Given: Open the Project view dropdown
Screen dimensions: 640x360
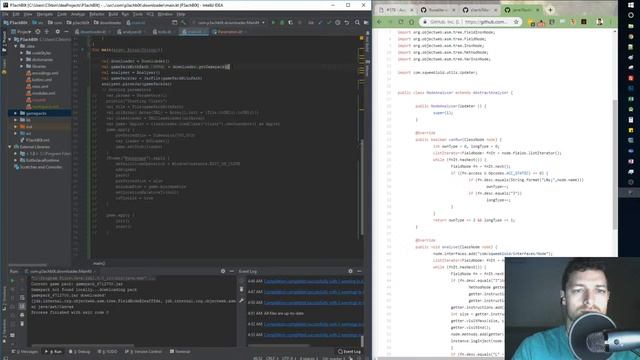Looking at the screenshot, I should [x=21, y=31].
